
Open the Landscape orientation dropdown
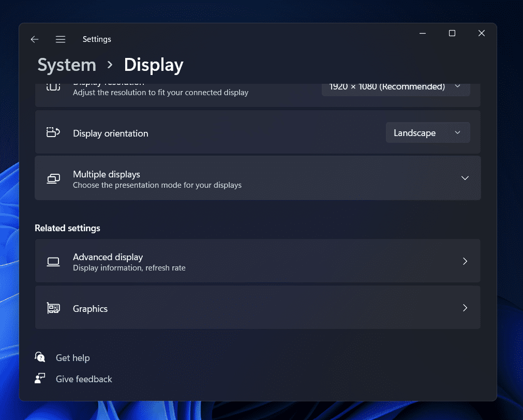click(427, 133)
